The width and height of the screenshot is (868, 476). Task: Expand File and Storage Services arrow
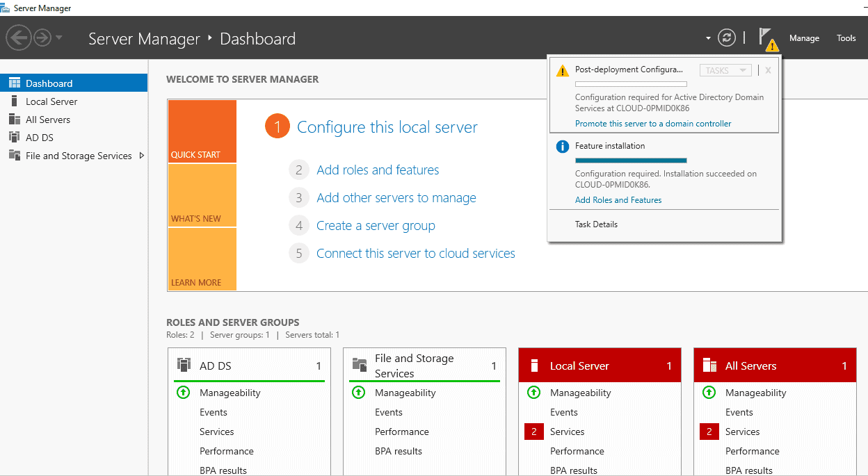142,156
